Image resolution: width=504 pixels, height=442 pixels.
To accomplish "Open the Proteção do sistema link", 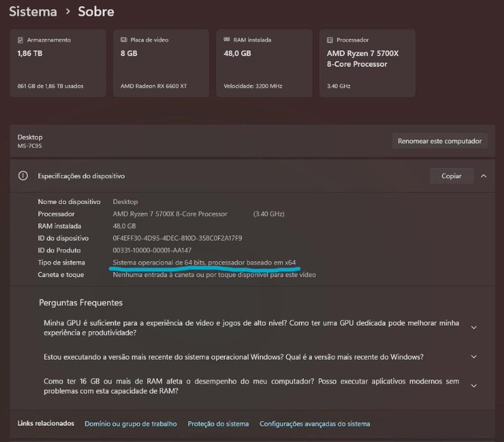I will point(218,424).
